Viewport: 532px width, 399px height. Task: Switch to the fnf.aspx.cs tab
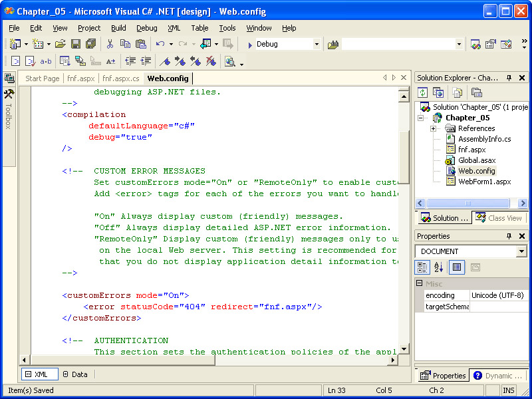pos(121,78)
